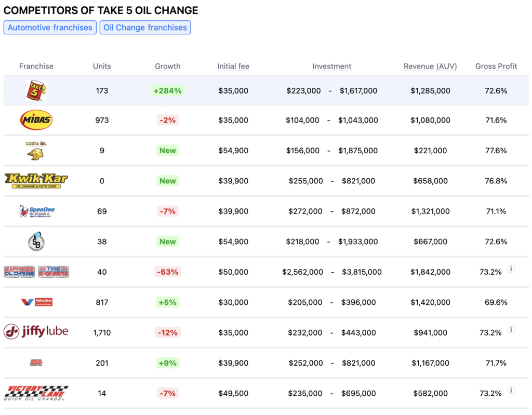
Task: Click the Revenue (AUV) column header
Action: [430, 66]
